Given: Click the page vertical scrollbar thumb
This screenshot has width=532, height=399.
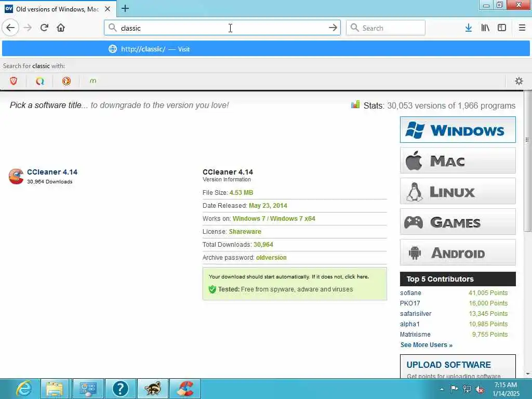Looking at the screenshot, I should tap(527, 161).
